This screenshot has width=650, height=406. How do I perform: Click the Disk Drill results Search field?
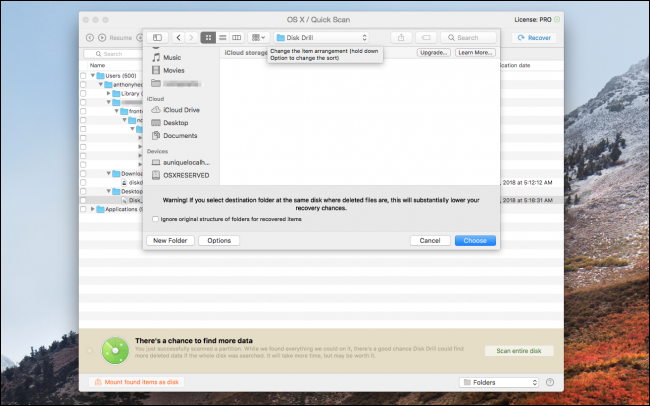pyautogui.click(x=113, y=54)
